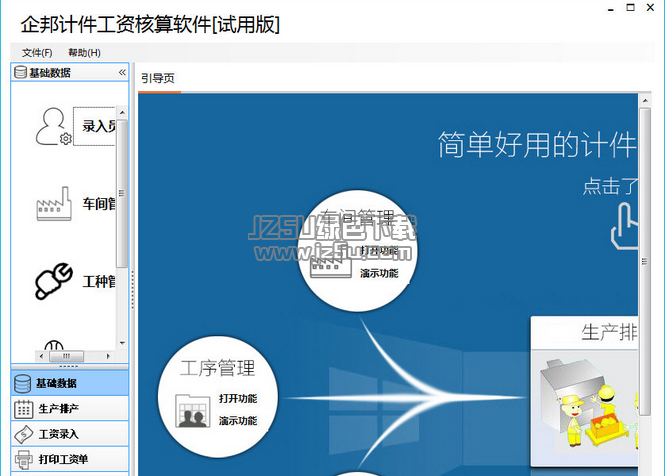Screen dimensions: 666x476
Task: Select the 录入员 label in sidebar
Action: point(99,126)
